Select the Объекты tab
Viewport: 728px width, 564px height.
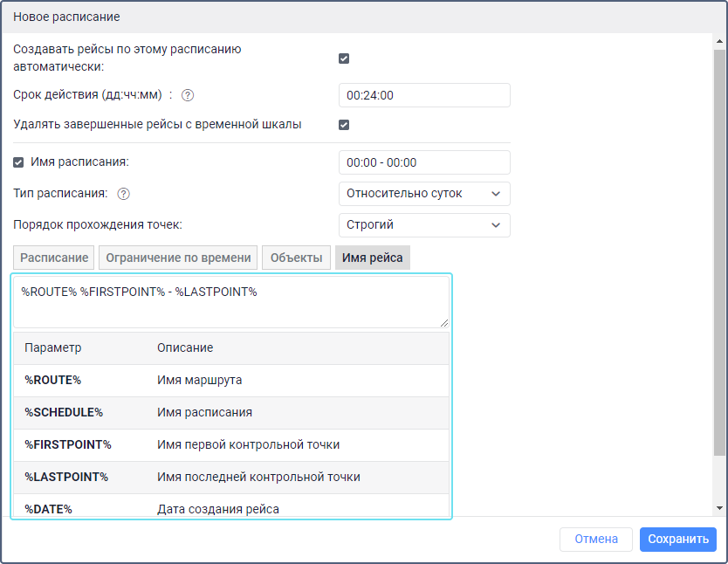297,258
